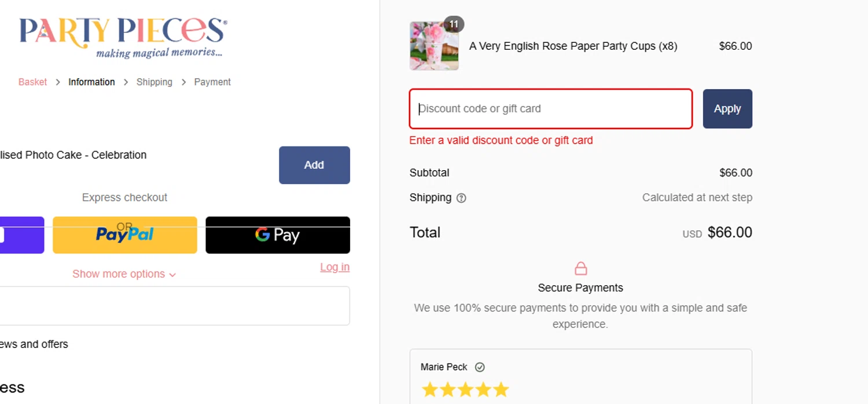868x404 pixels.
Task: Click the quantity badge showing 11
Action: [454, 24]
